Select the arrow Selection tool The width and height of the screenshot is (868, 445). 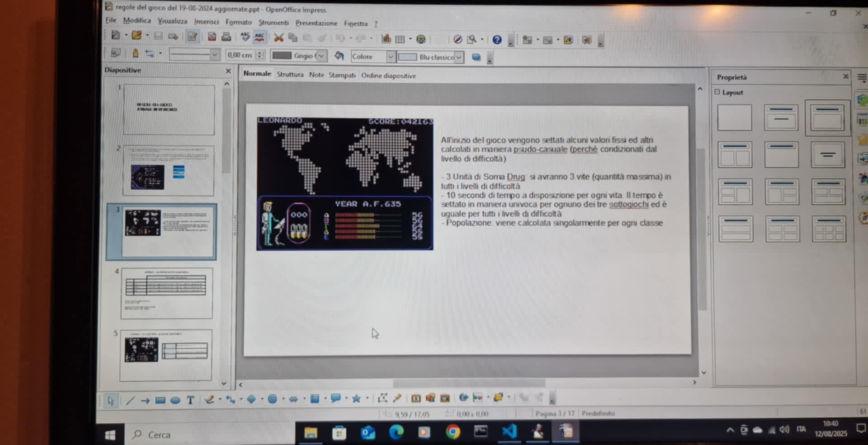click(x=110, y=400)
